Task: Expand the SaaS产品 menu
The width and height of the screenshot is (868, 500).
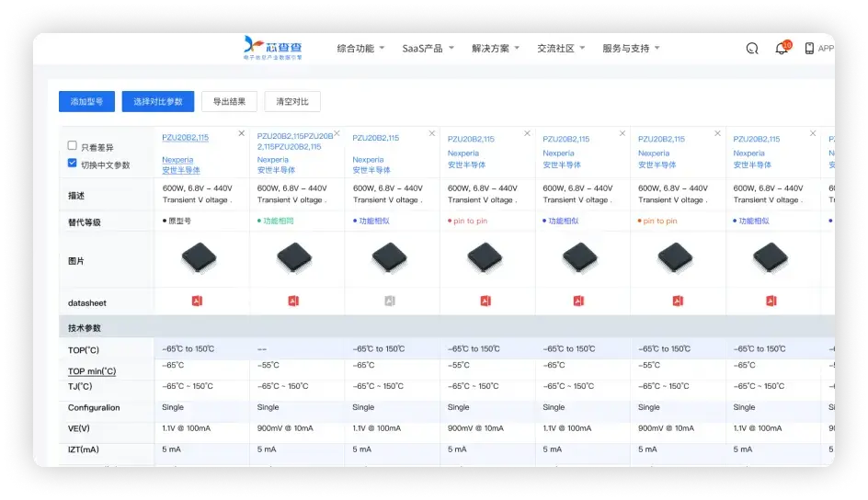Action: click(x=428, y=49)
